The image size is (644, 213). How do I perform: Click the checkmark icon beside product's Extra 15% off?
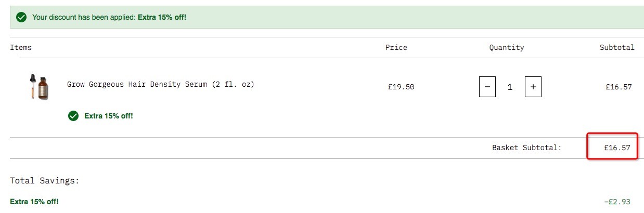tap(73, 116)
